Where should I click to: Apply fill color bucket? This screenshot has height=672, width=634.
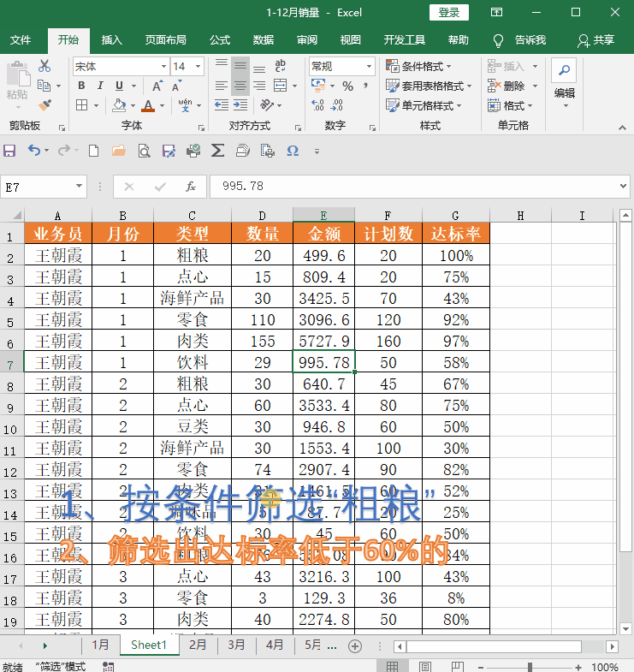(x=119, y=105)
